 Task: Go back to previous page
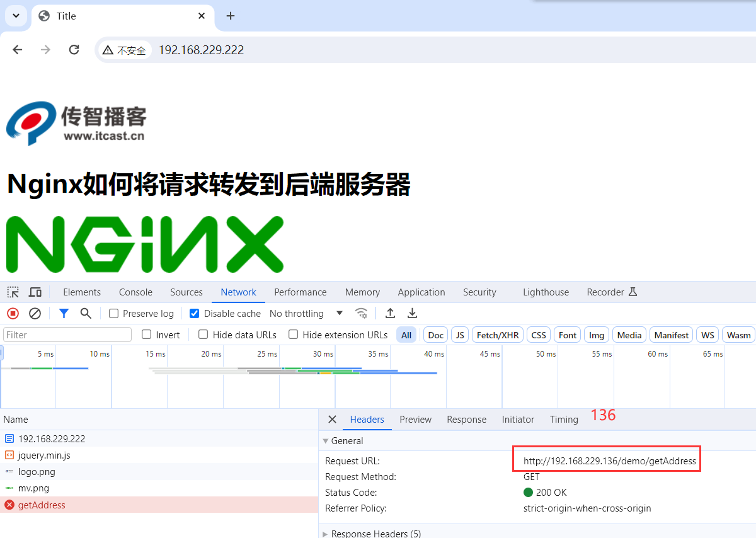18,50
